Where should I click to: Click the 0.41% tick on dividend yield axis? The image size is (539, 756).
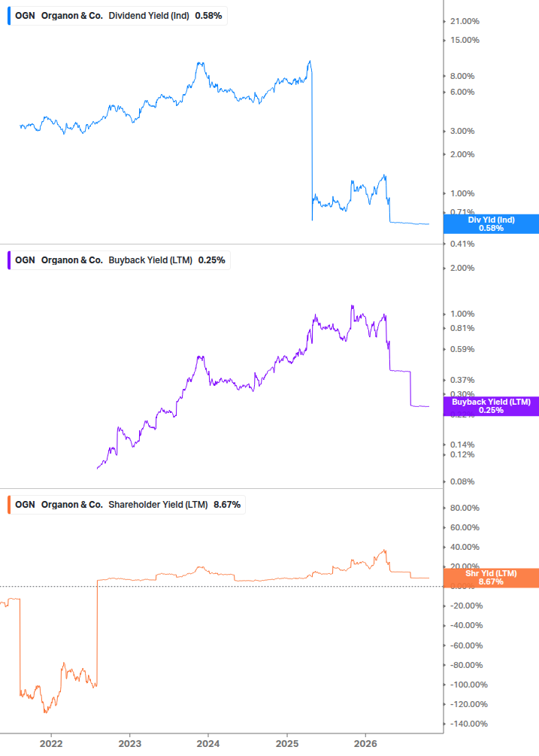click(462, 244)
